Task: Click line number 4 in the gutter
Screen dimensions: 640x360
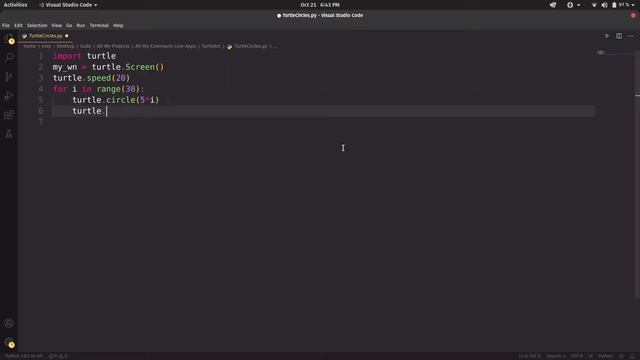Action: click(41, 89)
